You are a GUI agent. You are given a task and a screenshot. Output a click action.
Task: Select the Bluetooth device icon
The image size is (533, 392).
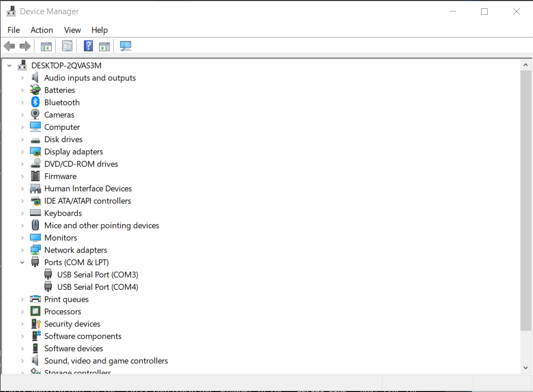tap(35, 102)
